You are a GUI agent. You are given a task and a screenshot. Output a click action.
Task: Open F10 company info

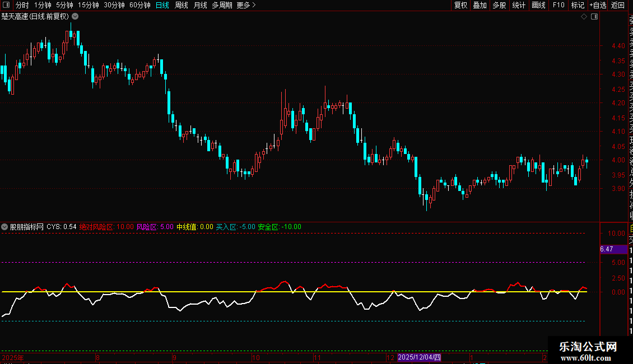point(558,5)
